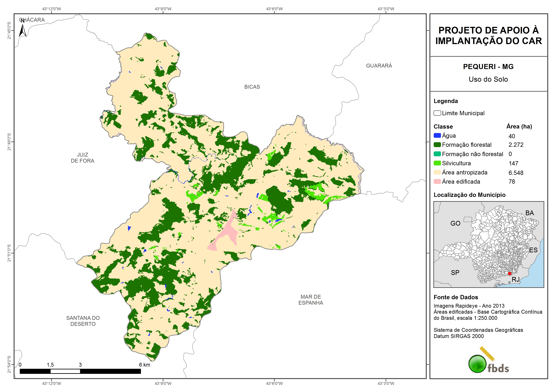The image size is (555, 392).
Task: Click the Formação não florestal swatch
Action: (x=437, y=154)
